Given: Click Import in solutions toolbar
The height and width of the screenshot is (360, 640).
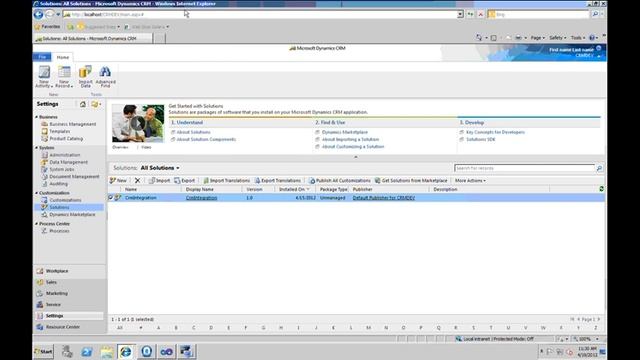Looking at the screenshot, I should [x=159, y=180].
